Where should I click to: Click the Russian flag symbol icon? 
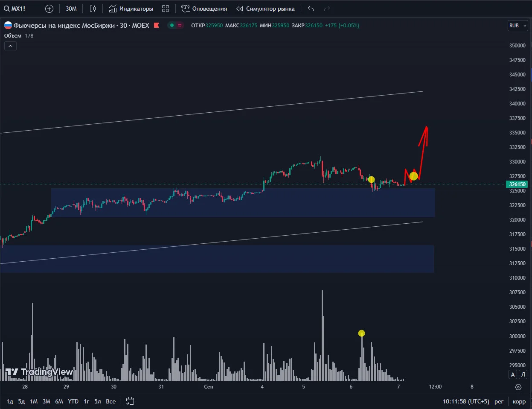[x=8, y=25]
